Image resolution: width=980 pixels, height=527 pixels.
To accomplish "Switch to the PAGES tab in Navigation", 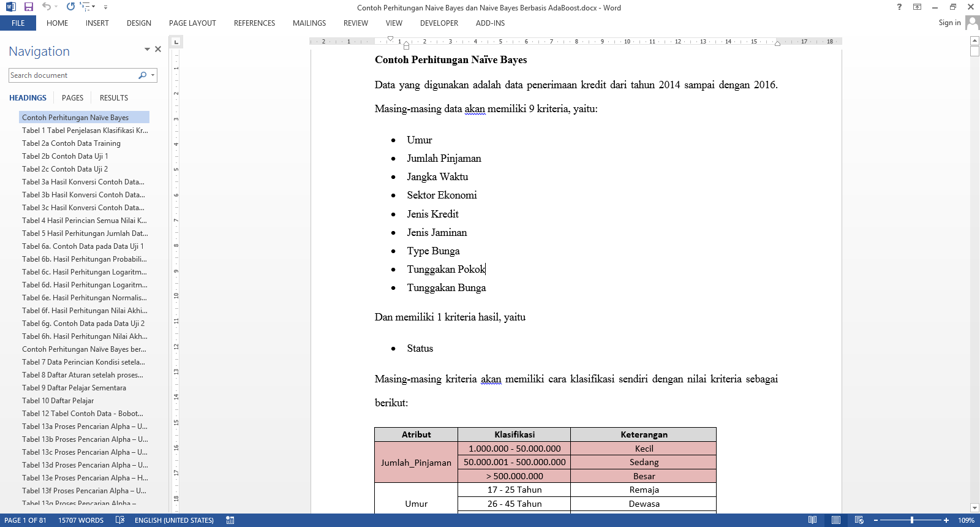I will [72, 98].
